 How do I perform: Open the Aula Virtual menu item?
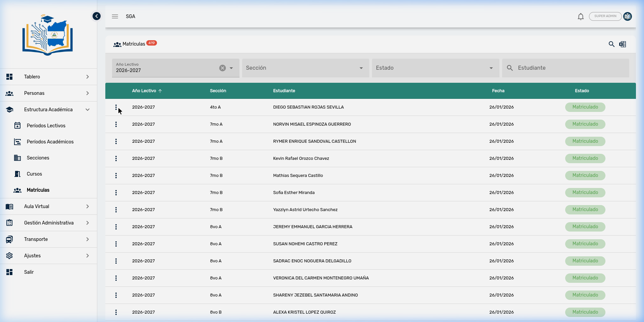tap(37, 206)
